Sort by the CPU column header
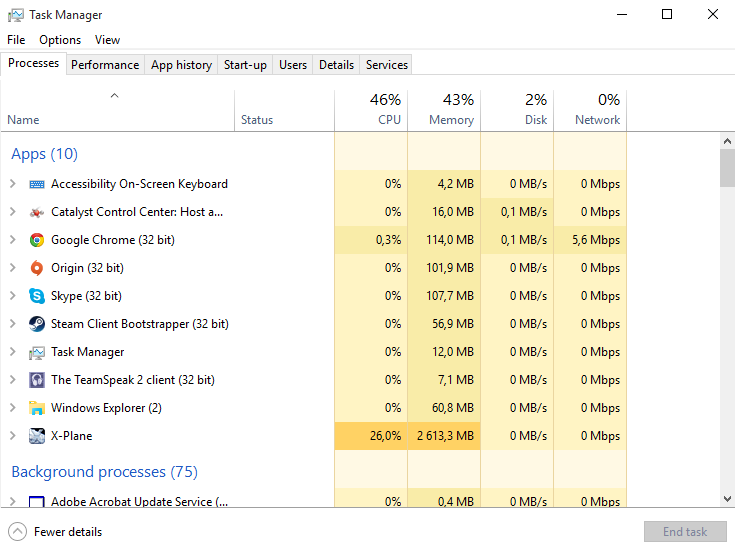735x556 pixels. coord(371,111)
